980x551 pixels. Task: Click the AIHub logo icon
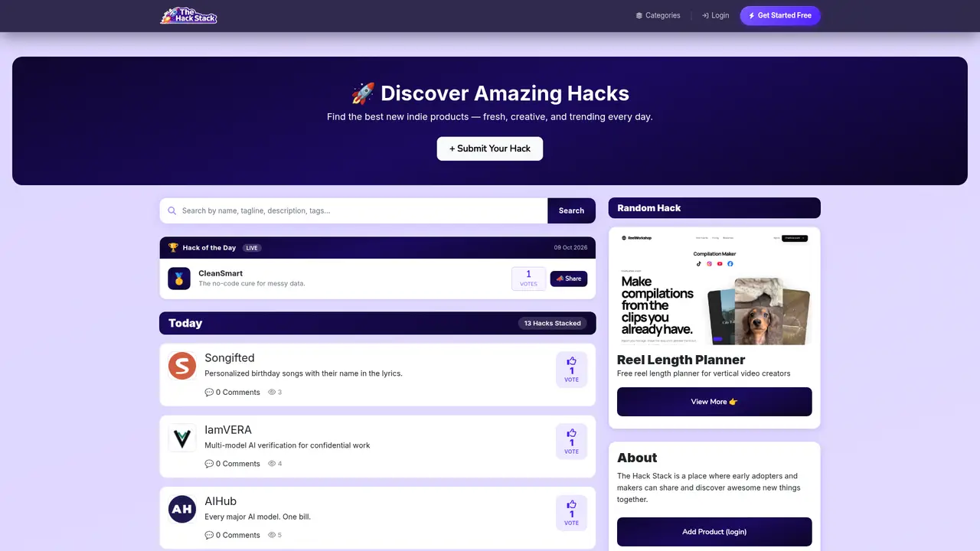(x=182, y=510)
